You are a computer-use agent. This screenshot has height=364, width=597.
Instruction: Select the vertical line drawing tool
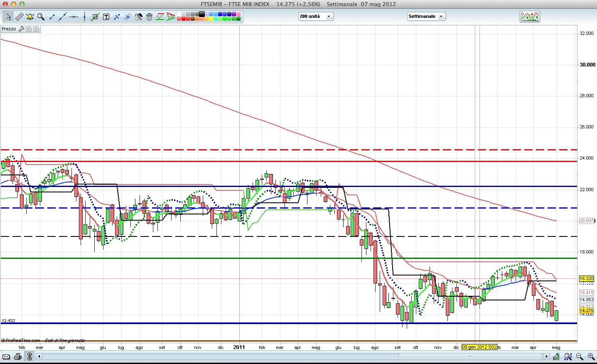84,17
